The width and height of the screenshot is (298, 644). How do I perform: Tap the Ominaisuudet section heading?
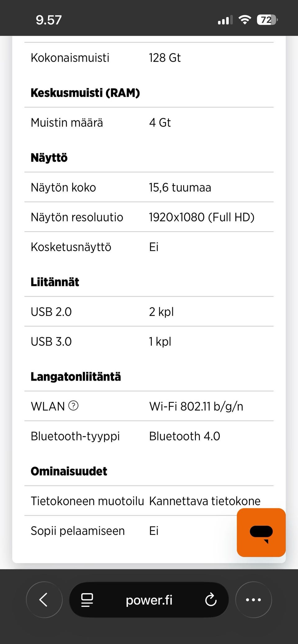[69, 471]
